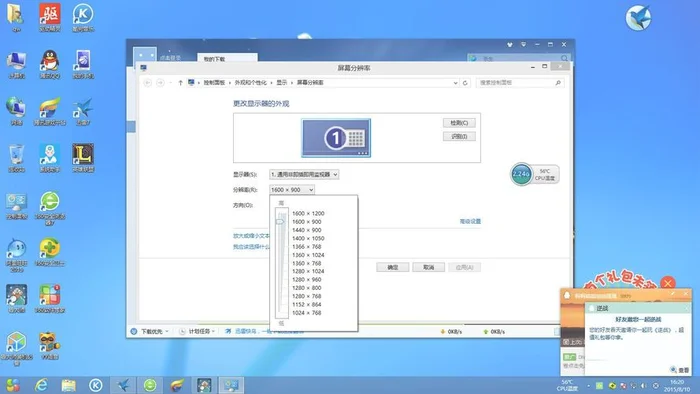
Task: Click the Appearance and Personalization breadcrumb
Action: [250, 83]
